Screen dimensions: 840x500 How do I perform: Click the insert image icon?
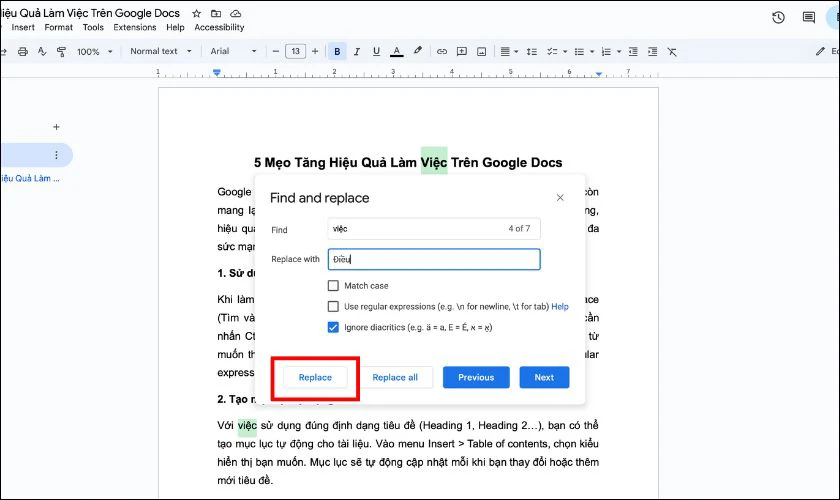(482, 51)
